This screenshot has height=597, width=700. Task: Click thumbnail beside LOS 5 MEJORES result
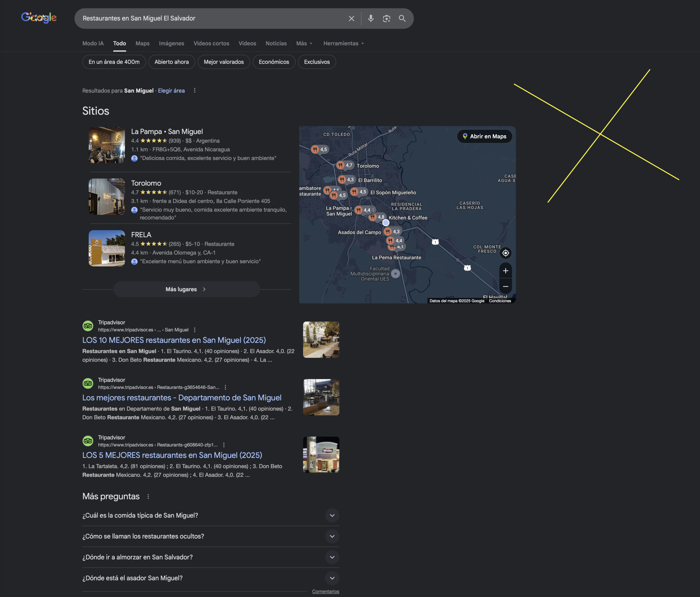[x=321, y=455]
